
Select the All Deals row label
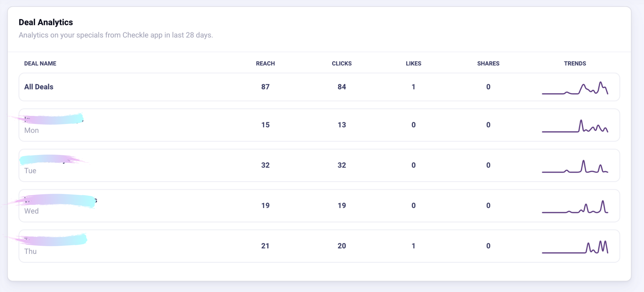tap(39, 87)
